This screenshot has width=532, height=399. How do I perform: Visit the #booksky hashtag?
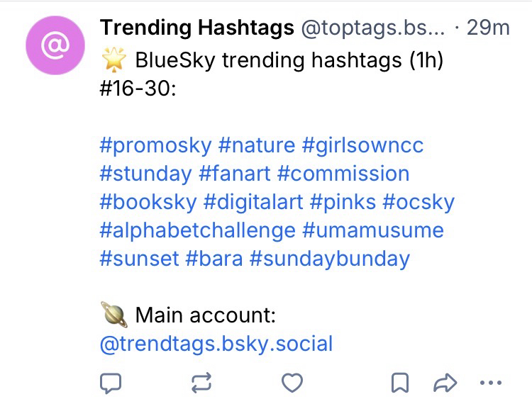click(148, 202)
